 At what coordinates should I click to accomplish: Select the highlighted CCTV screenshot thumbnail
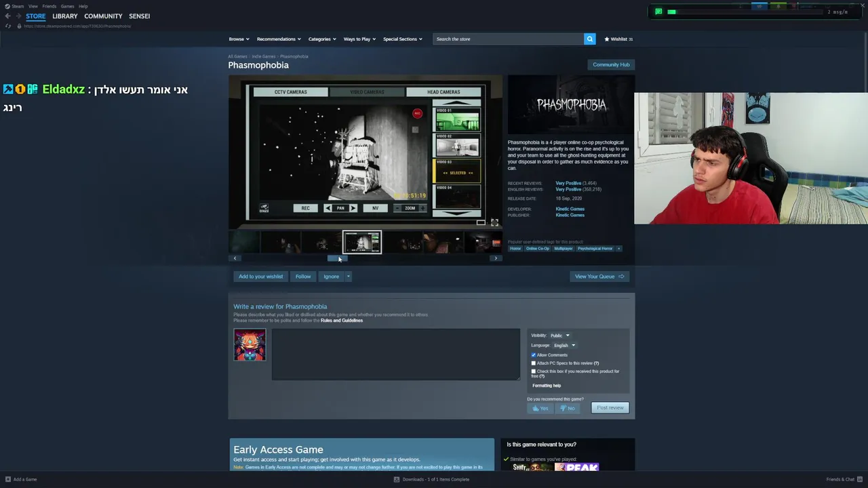[x=362, y=242]
